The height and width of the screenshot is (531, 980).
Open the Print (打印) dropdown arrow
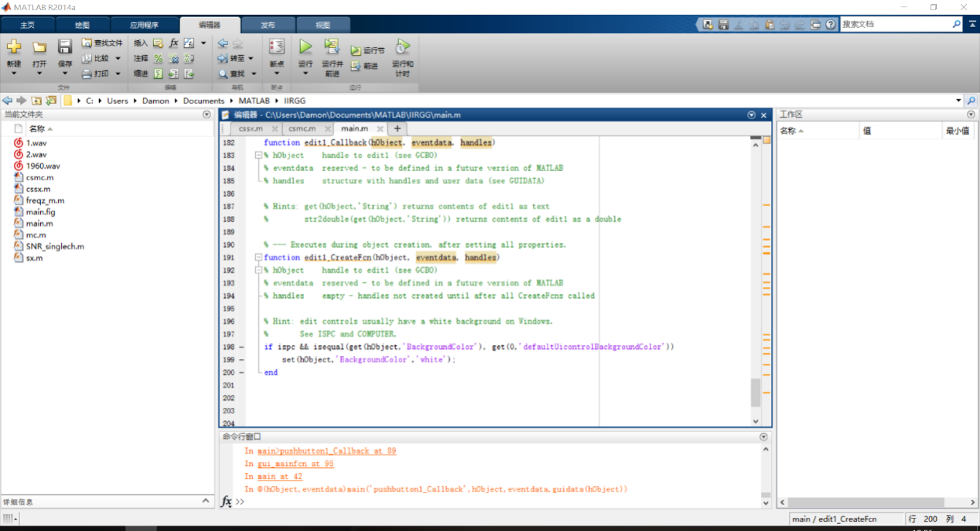click(x=118, y=74)
